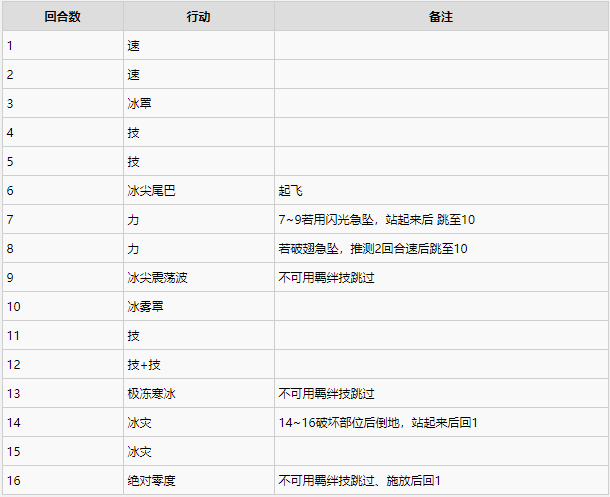Click the note ending 施放后回1
This screenshot has width=610, height=497.
pyautogui.click(x=359, y=481)
